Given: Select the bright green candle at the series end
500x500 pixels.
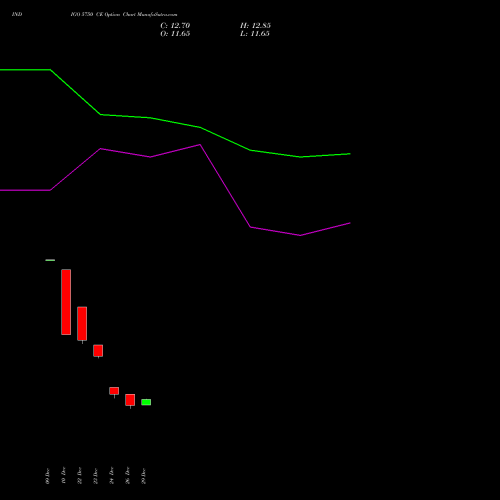Looking at the screenshot, I should pos(146,402).
